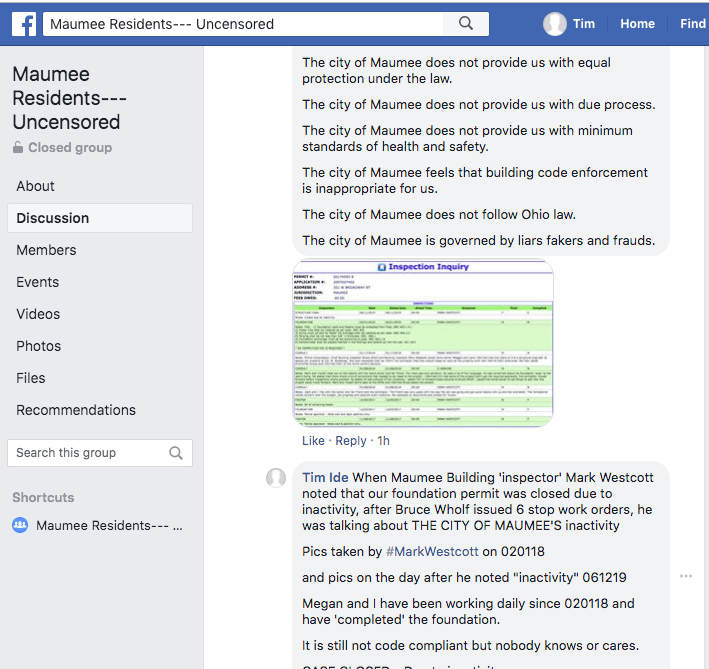Click the Closed group lock icon

click(18, 148)
